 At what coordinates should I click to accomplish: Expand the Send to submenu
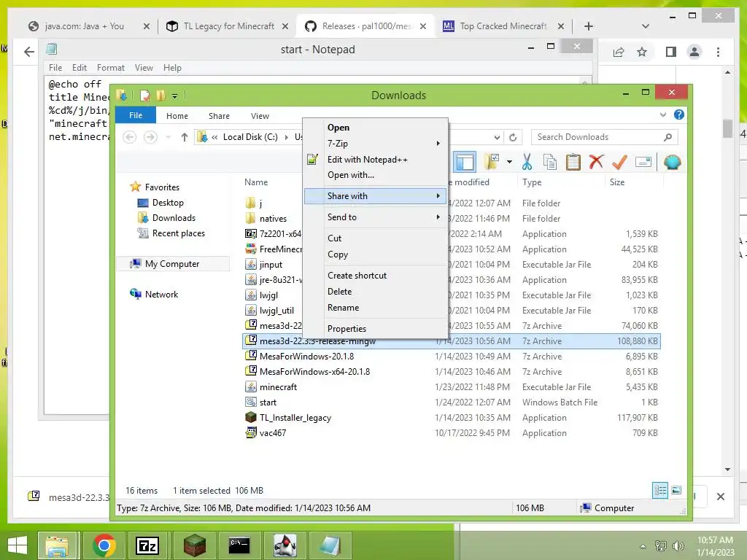tap(376, 217)
